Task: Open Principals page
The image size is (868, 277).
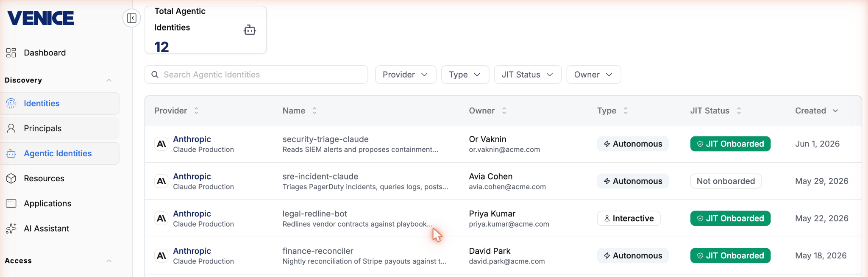Action: pyautogui.click(x=60, y=128)
